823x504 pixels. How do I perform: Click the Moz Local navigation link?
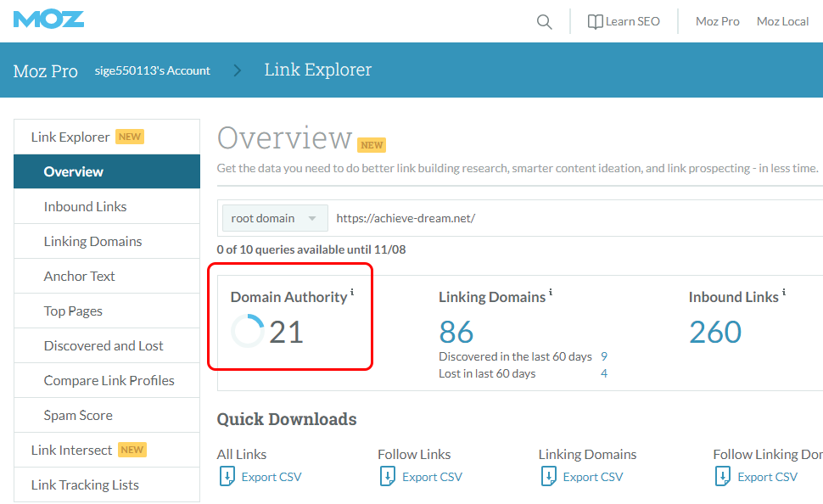click(x=782, y=21)
